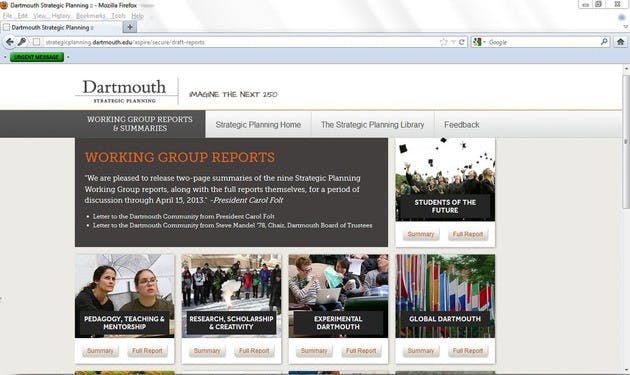Screen dimensions: 630x375
Task: Click the green Urgent Message toolbar button
Action: [x=37, y=57]
